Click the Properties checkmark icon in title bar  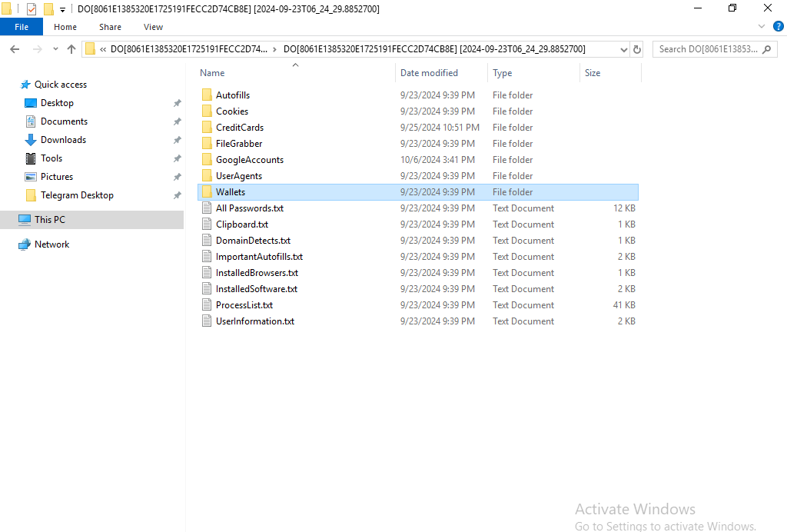(32, 9)
